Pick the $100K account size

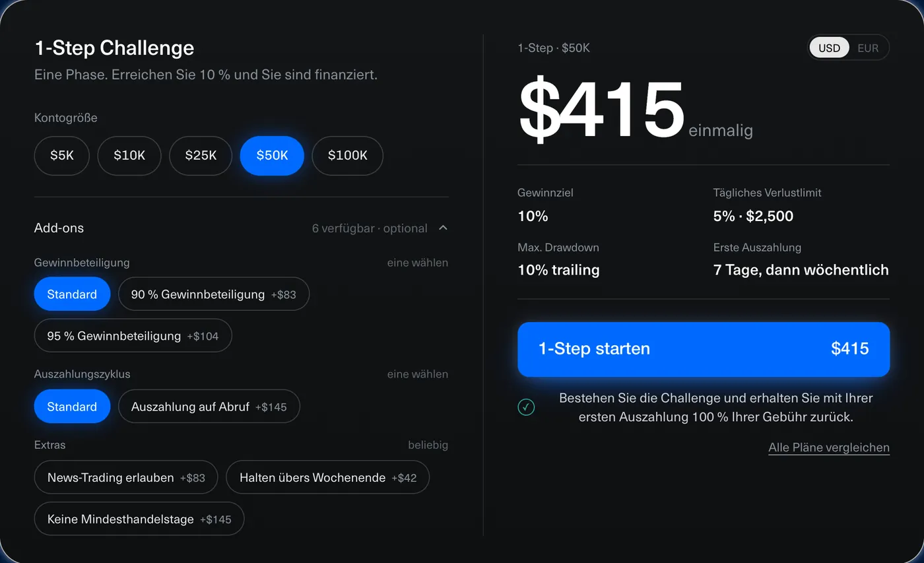348,156
